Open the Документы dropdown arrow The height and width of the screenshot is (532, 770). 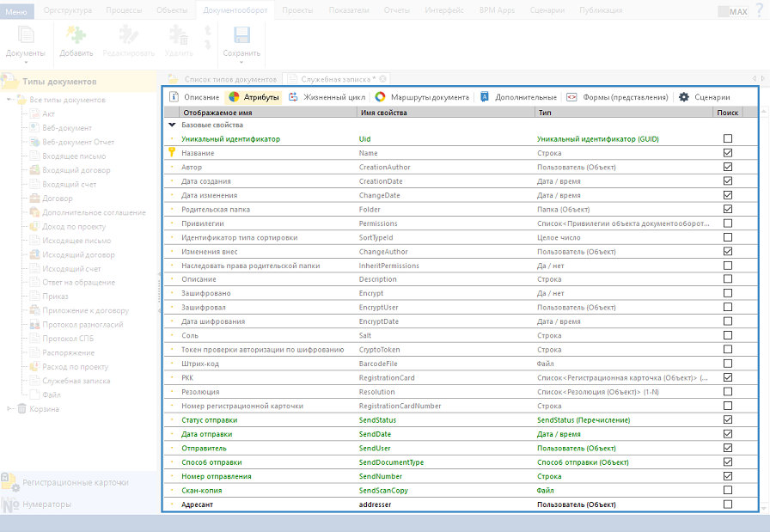coord(26,63)
